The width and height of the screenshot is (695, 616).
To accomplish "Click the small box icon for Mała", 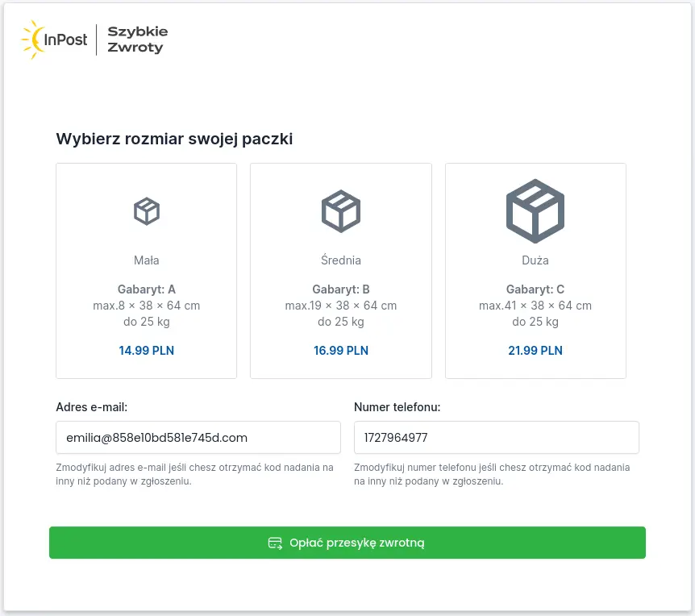I will tap(146, 211).
